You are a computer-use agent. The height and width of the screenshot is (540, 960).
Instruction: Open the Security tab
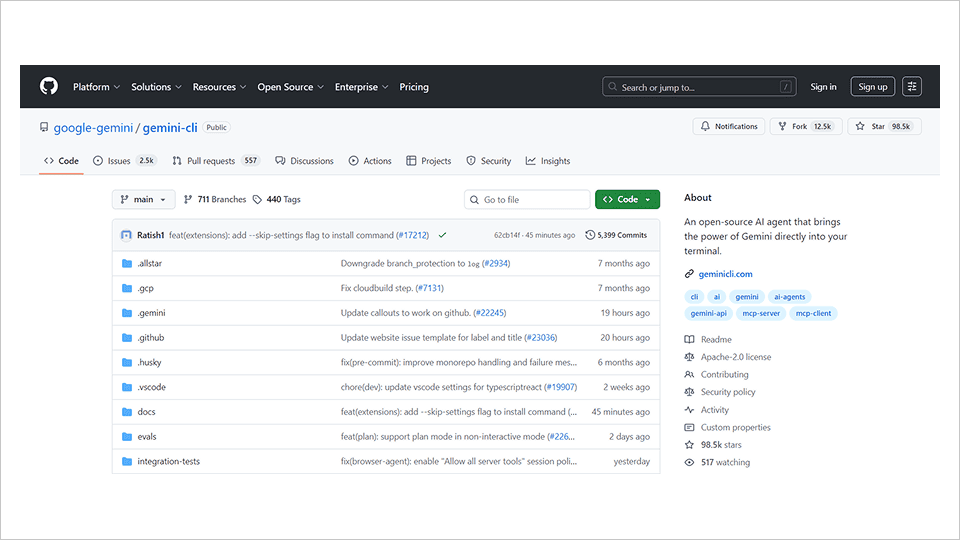pyautogui.click(x=489, y=160)
